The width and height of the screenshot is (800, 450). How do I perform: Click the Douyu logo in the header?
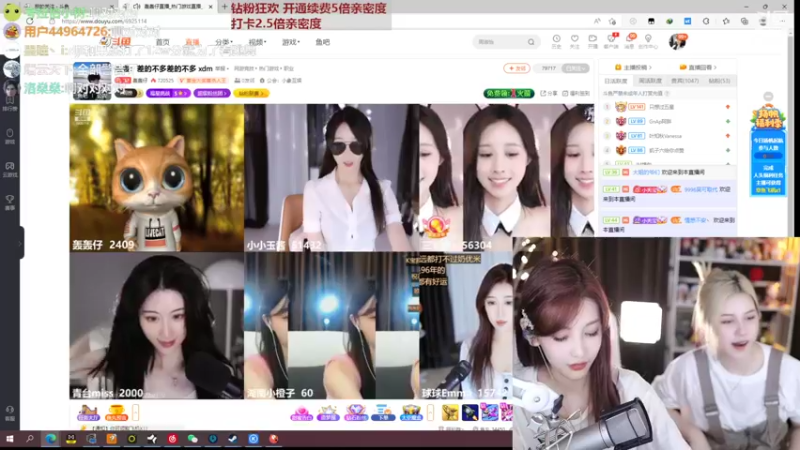(116, 41)
